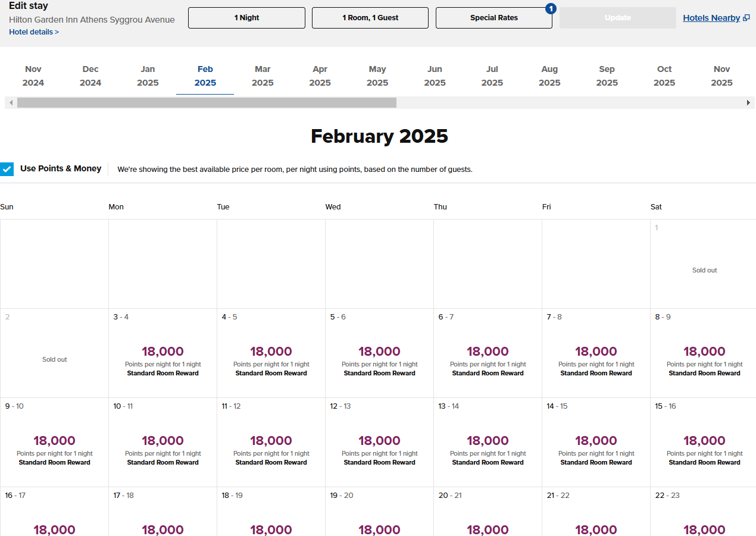Image resolution: width=756 pixels, height=536 pixels.
Task: Click the horizontal month scrollbar thumb
Action: click(207, 103)
